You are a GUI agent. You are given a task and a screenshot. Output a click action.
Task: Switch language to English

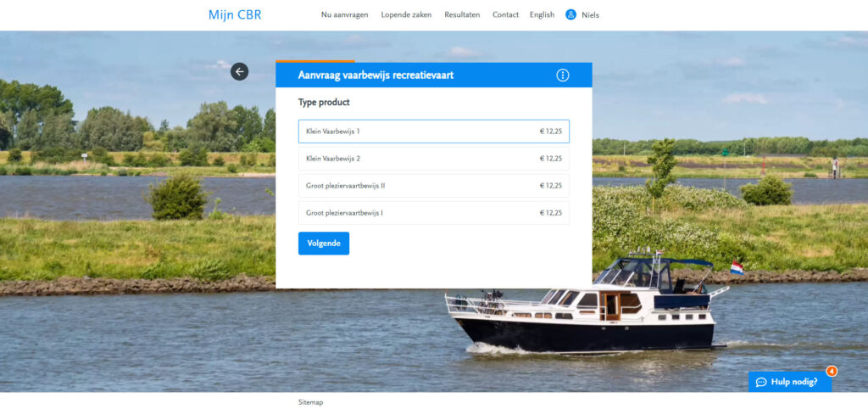[542, 15]
